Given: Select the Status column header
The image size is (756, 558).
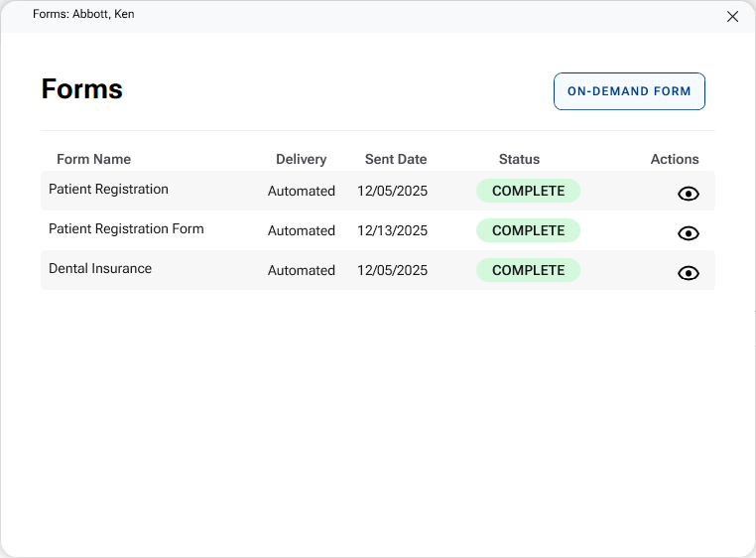Looking at the screenshot, I should [x=519, y=159].
